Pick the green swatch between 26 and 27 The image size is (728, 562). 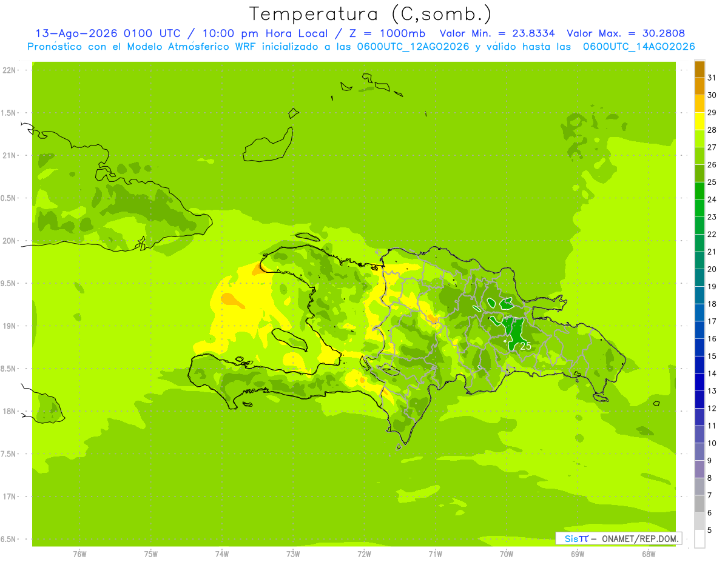699,156
